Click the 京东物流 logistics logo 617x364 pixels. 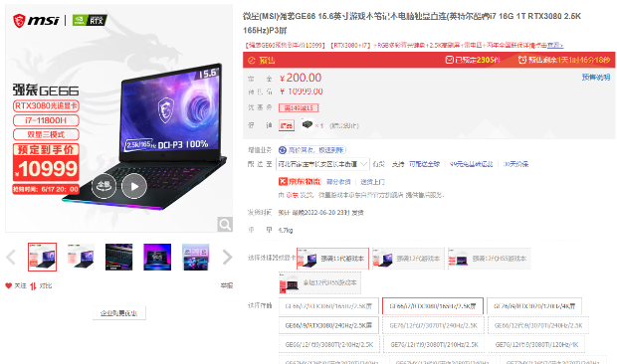pos(300,182)
